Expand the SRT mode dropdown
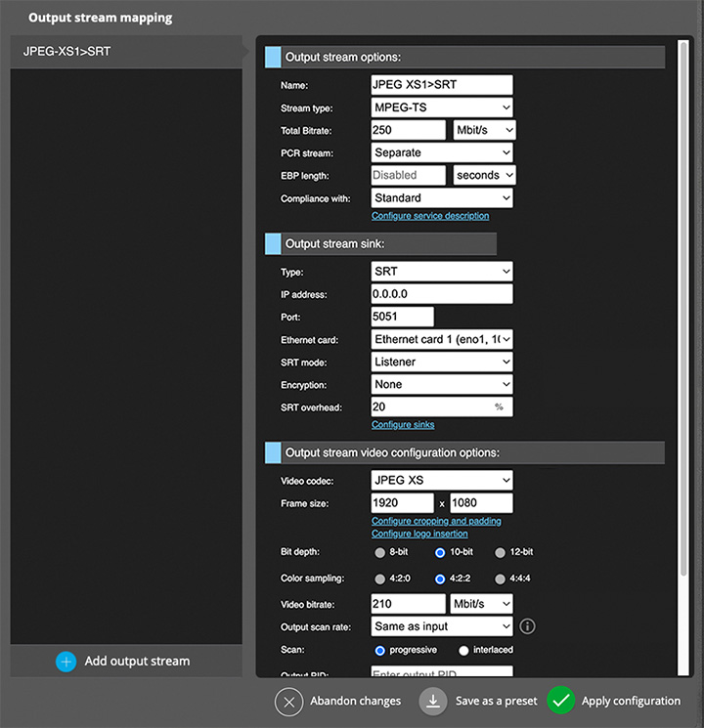 click(442, 362)
